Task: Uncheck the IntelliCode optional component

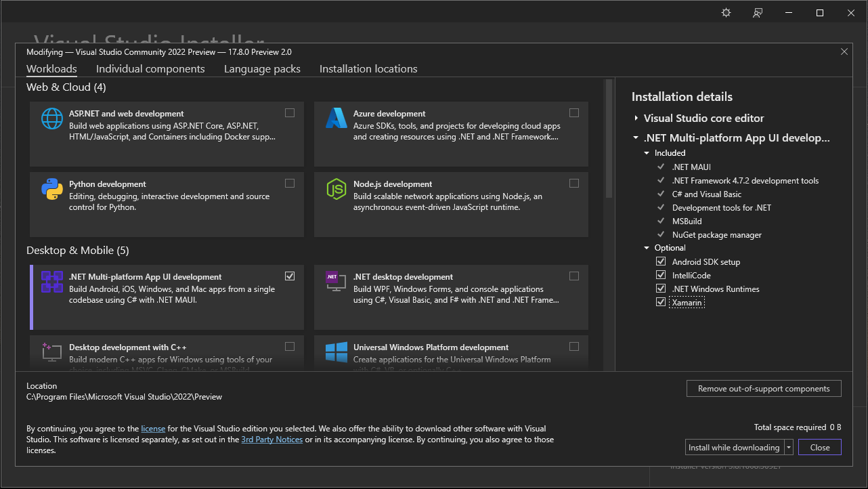Action: [661, 275]
